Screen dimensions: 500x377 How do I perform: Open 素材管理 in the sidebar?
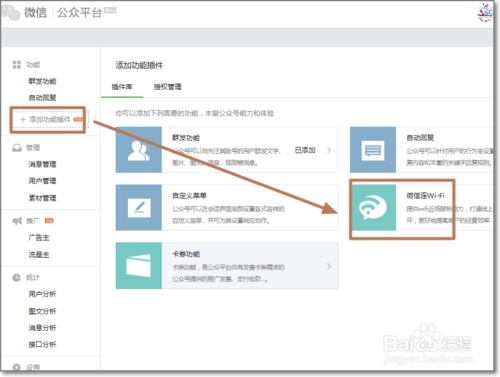pyautogui.click(x=42, y=198)
